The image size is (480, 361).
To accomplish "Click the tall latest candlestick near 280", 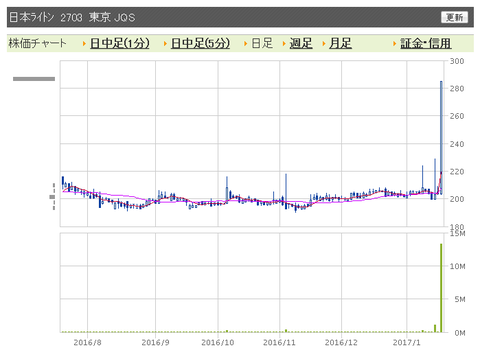I will coord(441,137).
